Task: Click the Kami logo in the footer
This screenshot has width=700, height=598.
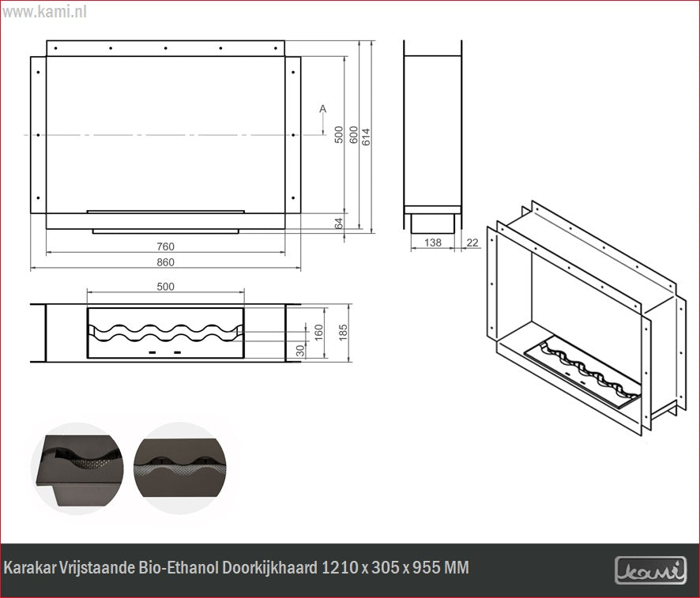Action: (650, 569)
